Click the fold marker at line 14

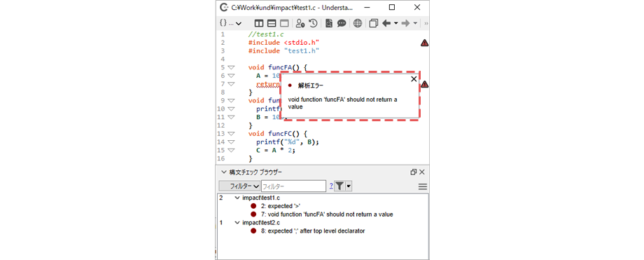tap(231, 142)
